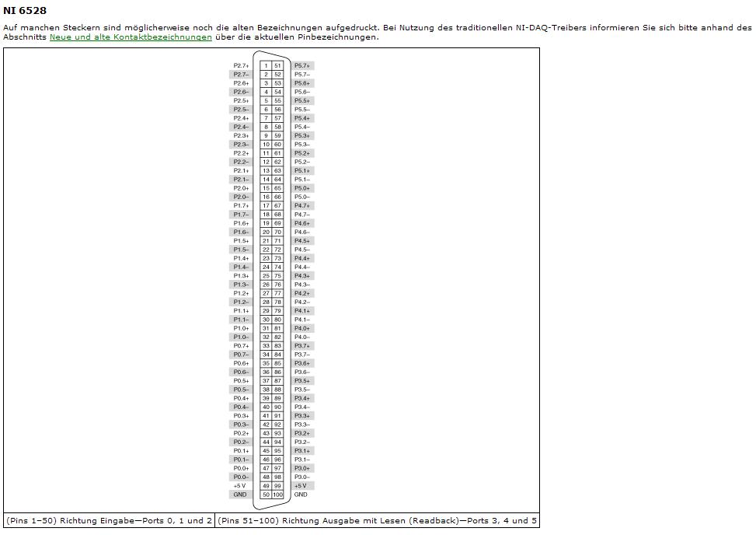Select the P5.3− pin label
The image size is (756, 535).
(302, 144)
